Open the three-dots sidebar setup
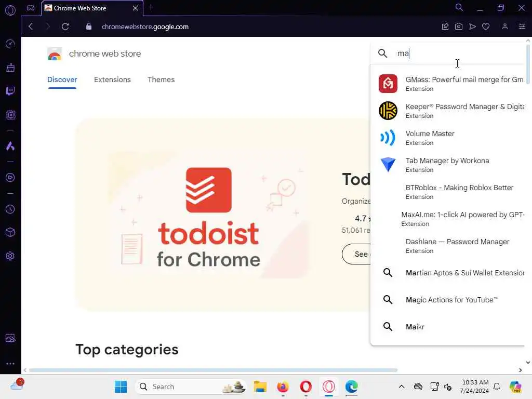This screenshot has width=532, height=399. 10,363
